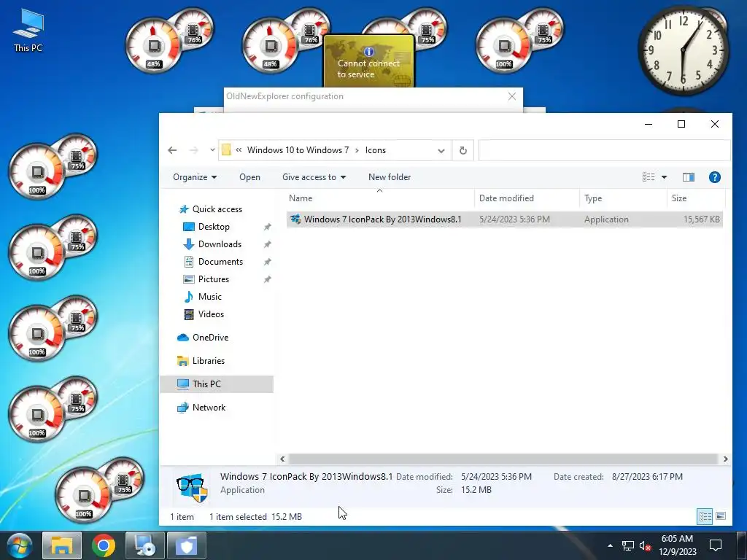Click the pin next to Documents

[267, 262]
